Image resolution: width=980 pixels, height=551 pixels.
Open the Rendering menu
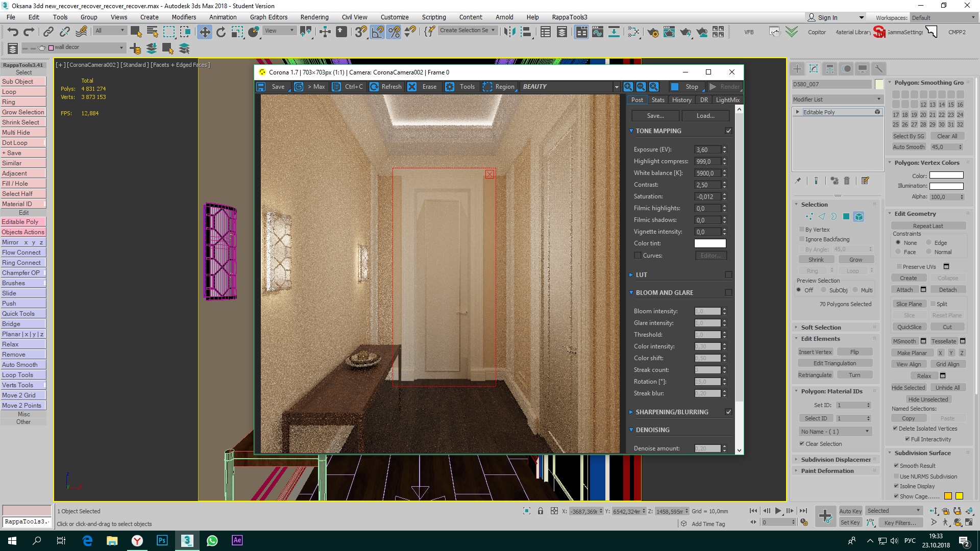(x=314, y=17)
